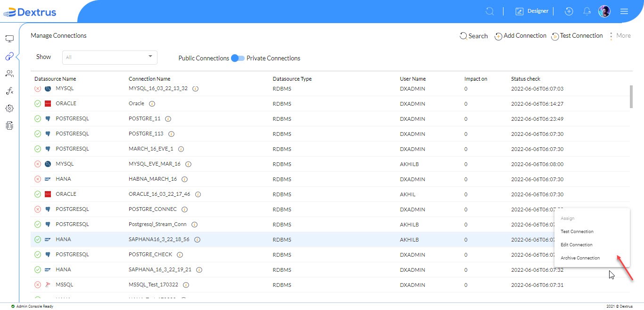This screenshot has width=644, height=310.
Task: Sort by Datasource Type column header
Action: pos(292,79)
